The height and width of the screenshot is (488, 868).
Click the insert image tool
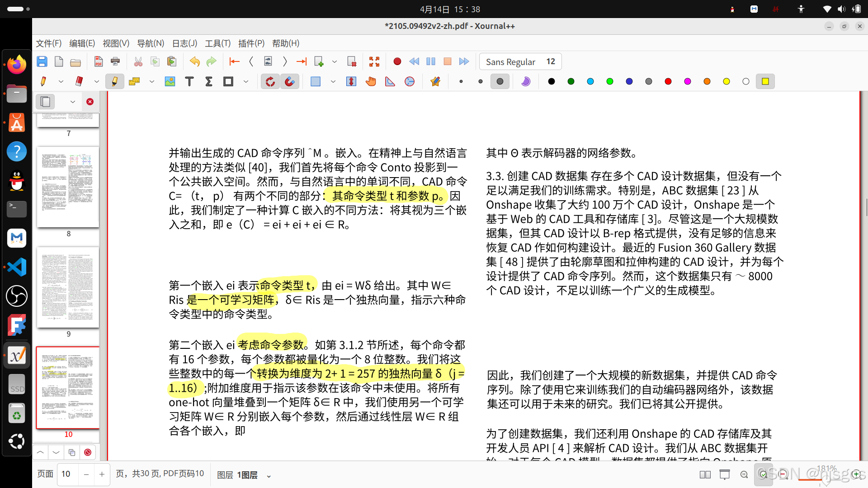[170, 81]
